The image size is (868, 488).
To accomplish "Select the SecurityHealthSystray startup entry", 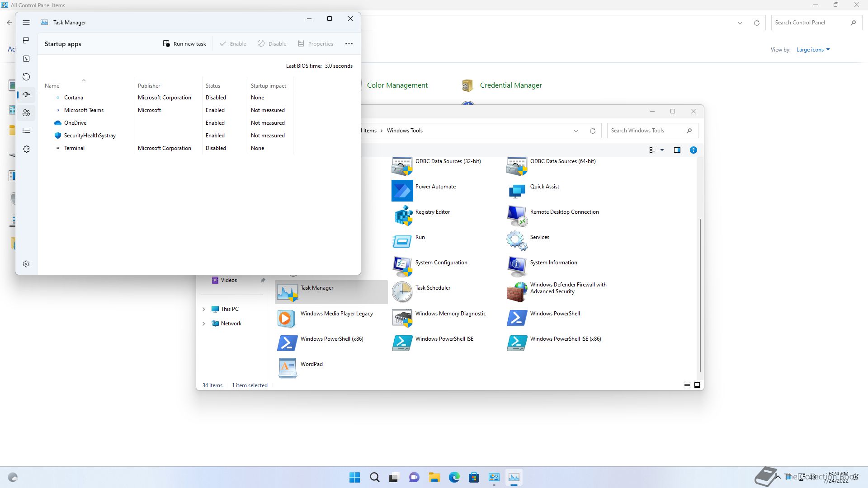I will (x=165, y=136).
